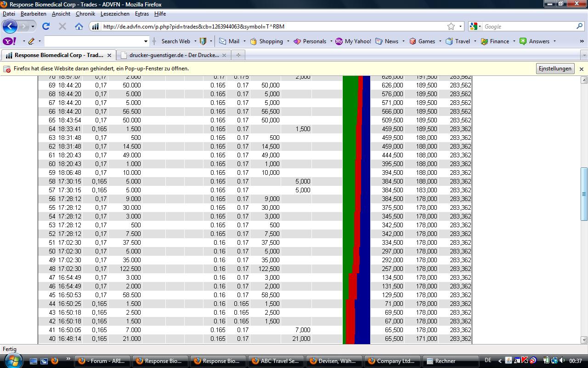Expand the Yahoo search box dropdown
This screenshot has width=588, height=368.
click(146, 41)
